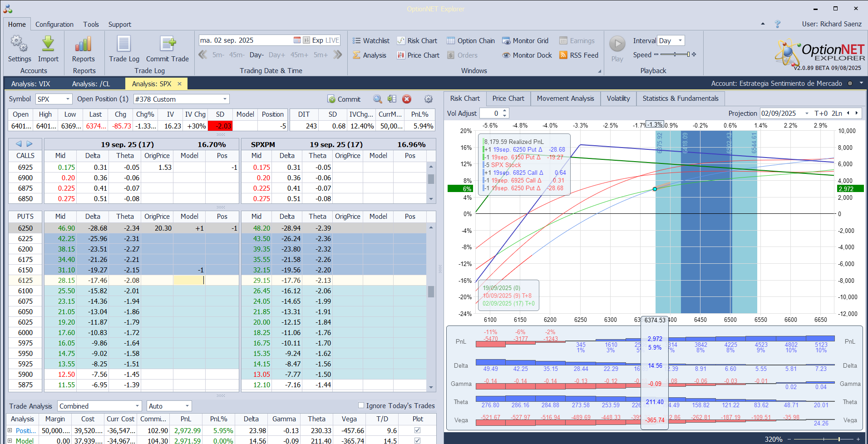Viewport: 868px width, 444px height.
Task: Click the calendar icon in date field
Action: click(297, 40)
